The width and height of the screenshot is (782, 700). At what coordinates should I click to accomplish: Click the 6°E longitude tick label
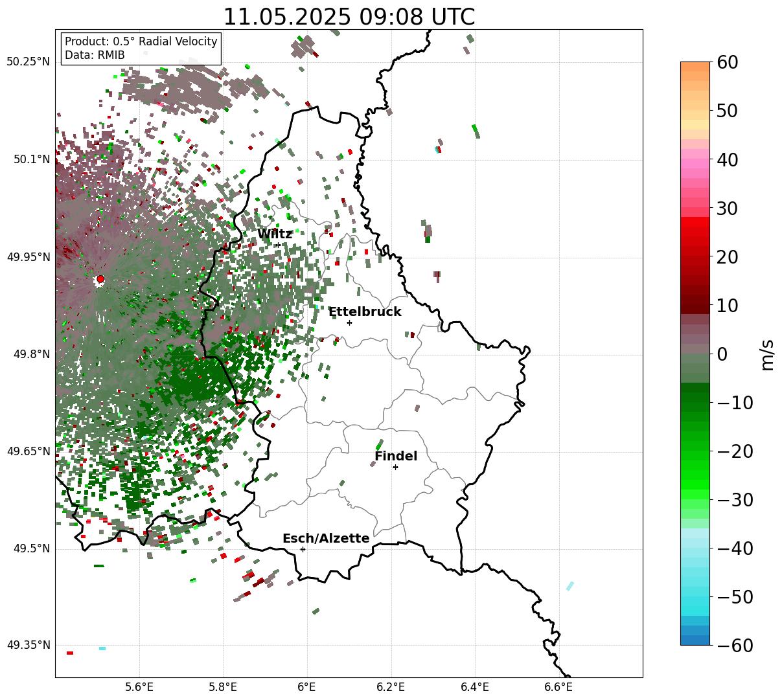tap(307, 687)
